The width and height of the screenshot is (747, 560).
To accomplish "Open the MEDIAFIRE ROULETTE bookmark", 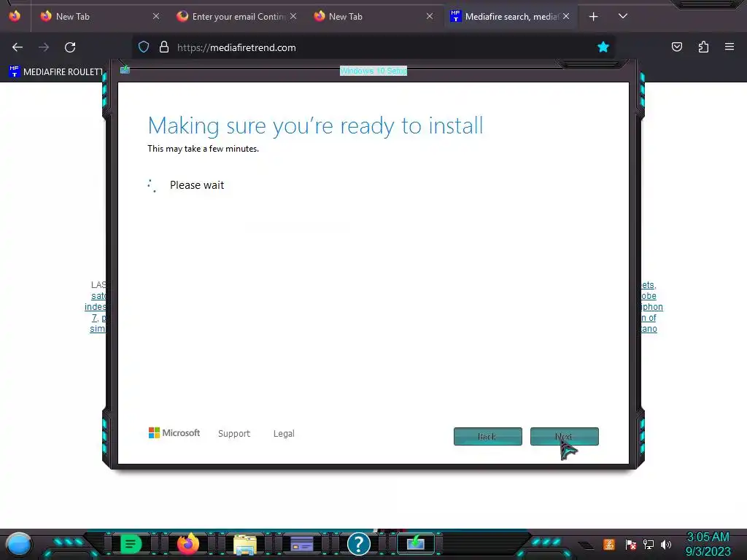I will click(x=55, y=71).
